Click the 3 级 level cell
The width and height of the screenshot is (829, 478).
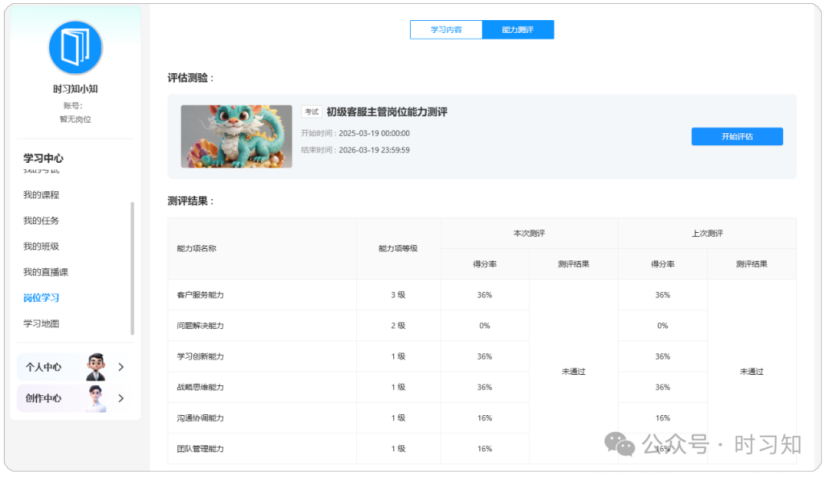398,295
